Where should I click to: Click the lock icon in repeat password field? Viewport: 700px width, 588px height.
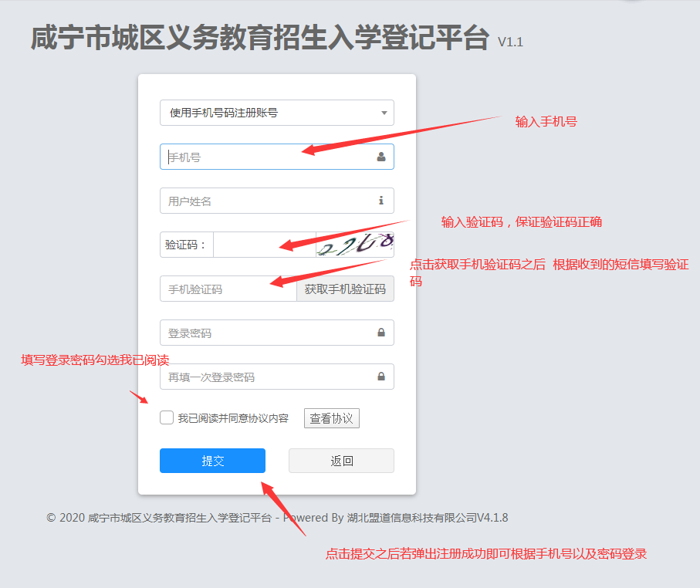pyautogui.click(x=380, y=377)
